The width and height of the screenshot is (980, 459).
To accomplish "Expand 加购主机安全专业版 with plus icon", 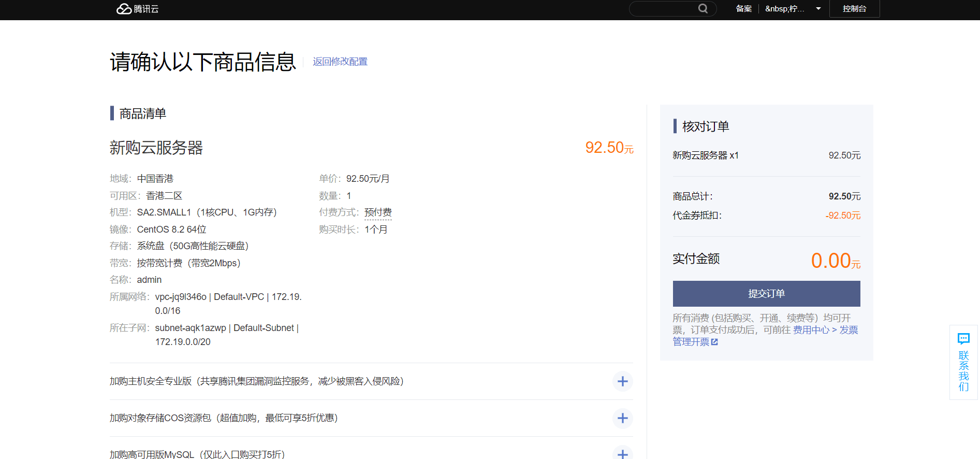I will pos(622,381).
